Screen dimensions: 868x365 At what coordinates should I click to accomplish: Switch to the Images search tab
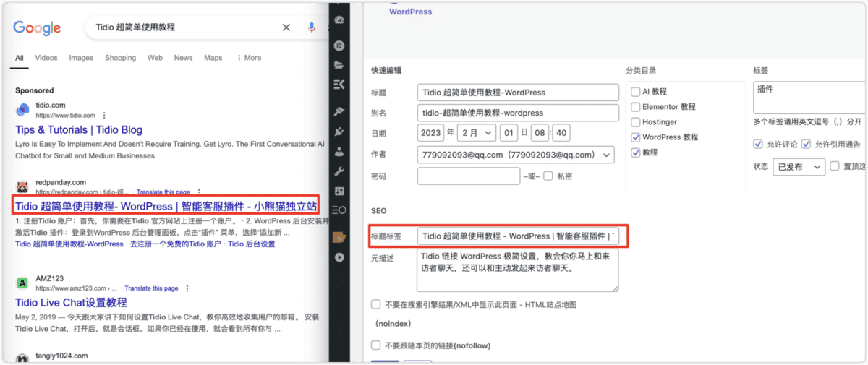point(81,58)
